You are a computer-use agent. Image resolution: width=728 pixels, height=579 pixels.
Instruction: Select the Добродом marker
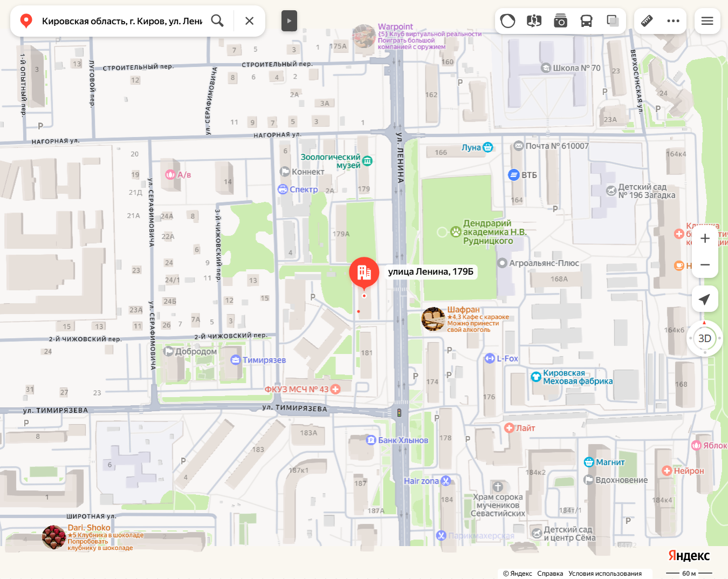[168, 351]
